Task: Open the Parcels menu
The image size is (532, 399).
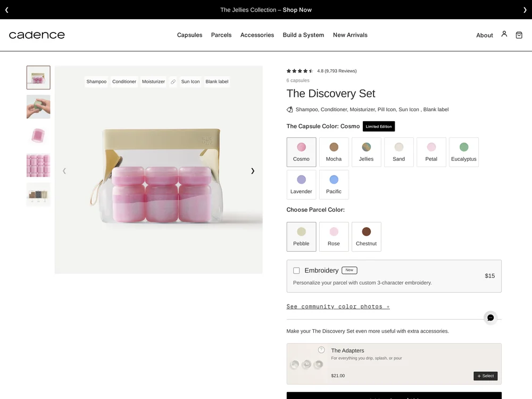Action: pyautogui.click(x=221, y=35)
